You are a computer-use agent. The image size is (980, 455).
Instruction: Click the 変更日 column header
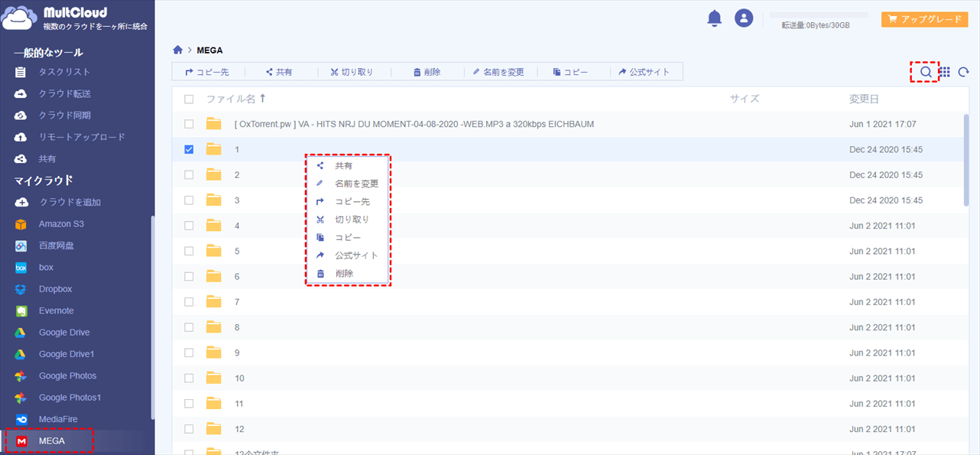[865, 99]
